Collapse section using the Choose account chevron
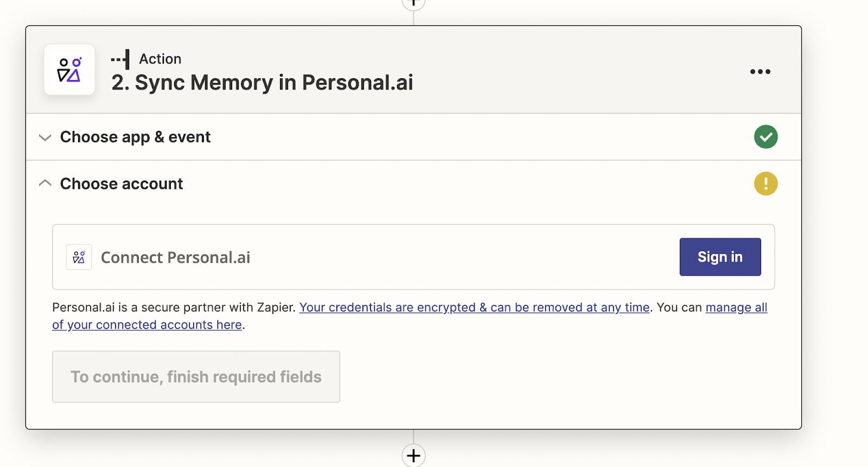868x467 pixels. click(45, 183)
